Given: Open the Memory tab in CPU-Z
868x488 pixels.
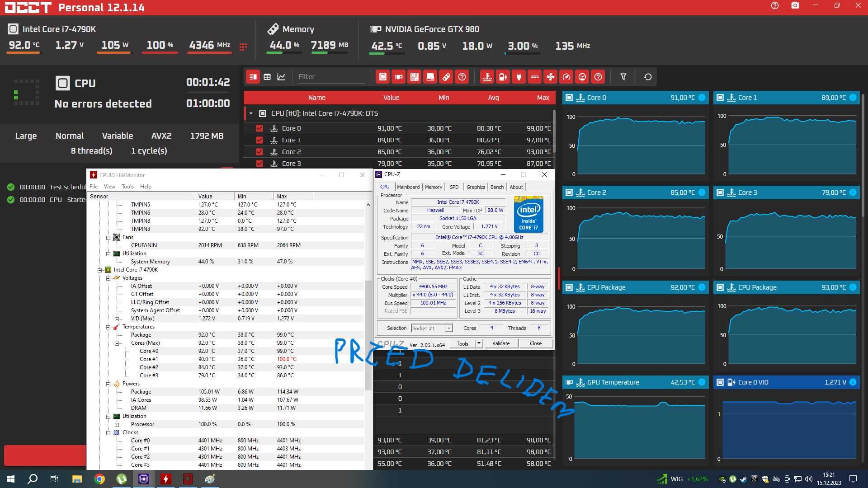Looking at the screenshot, I should 434,187.
